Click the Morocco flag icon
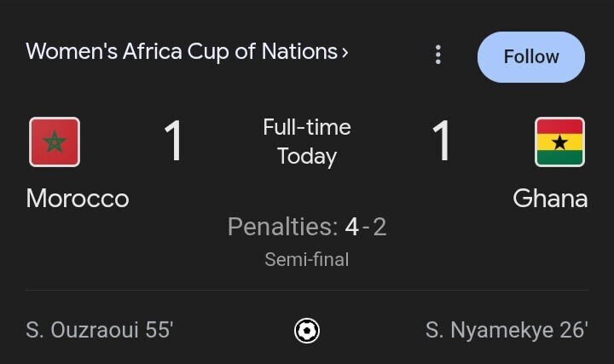The image size is (614, 364). coord(55,142)
